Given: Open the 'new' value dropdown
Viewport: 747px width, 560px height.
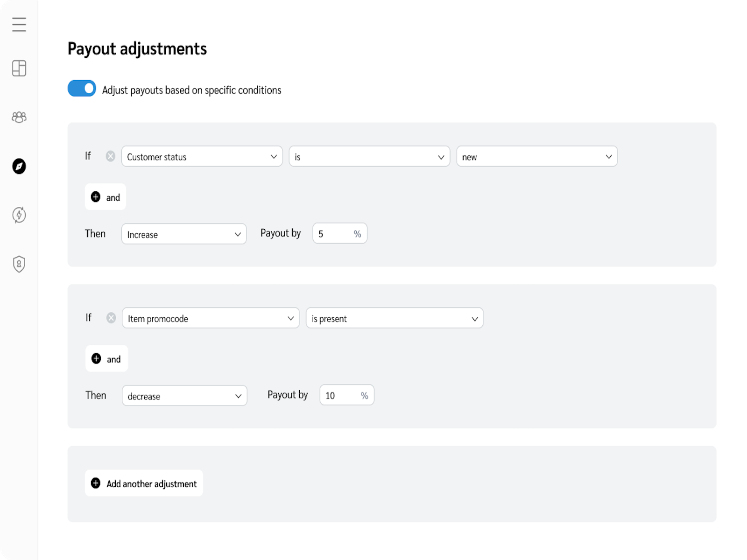Looking at the screenshot, I should click(x=537, y=156).
